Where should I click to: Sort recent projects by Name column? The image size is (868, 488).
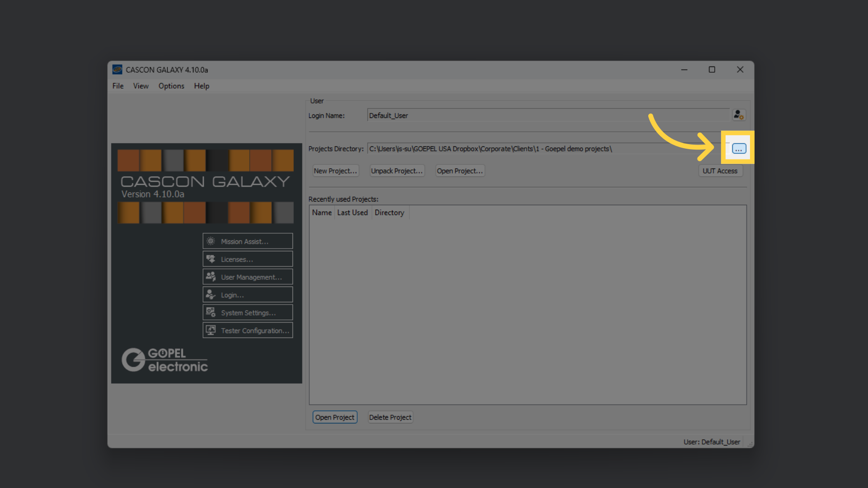[322, 212]
